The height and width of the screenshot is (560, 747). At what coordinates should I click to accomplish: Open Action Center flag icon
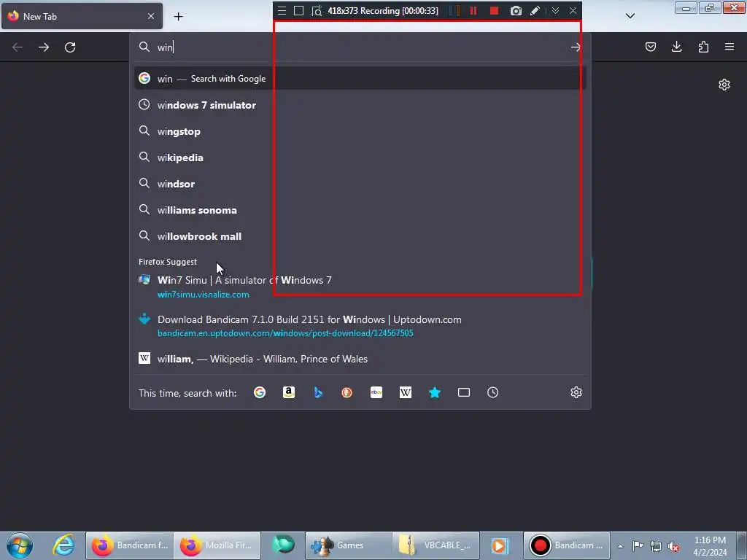(638, 545)
